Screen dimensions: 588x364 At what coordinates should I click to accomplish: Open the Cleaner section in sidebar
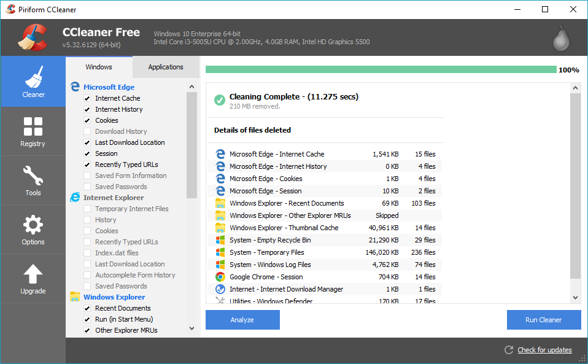coord(33,82)
